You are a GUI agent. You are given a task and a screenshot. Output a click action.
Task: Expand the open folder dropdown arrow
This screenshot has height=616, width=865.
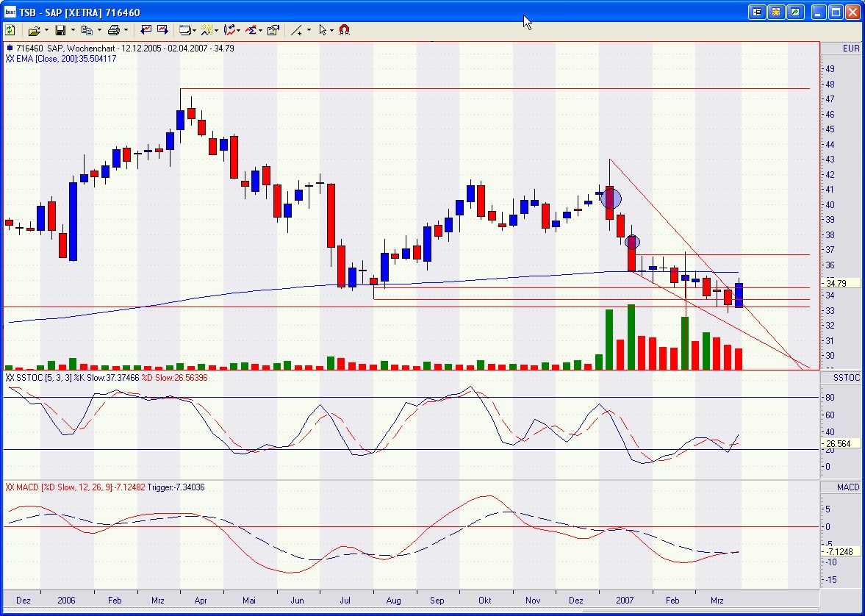click(x=46, y=30)
